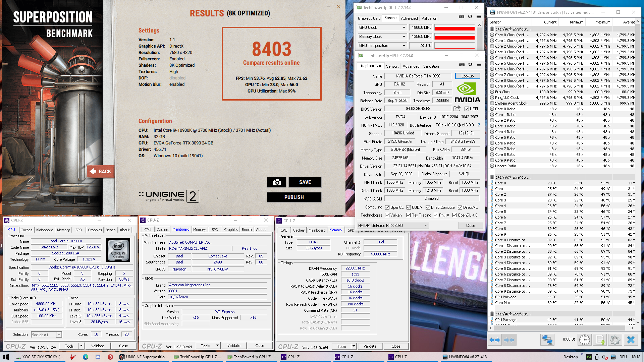Click the SAVE button in Superposition results

pos(305,182)
